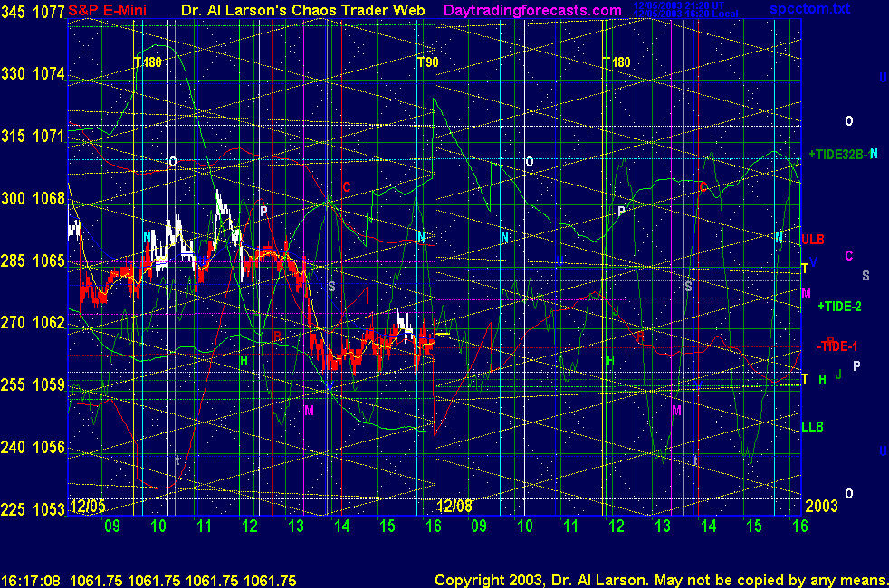Image resolution: width=889 pixels, height=588 pixels.
Task: Click the green J letter in the right legend
Action: (838, 375)
